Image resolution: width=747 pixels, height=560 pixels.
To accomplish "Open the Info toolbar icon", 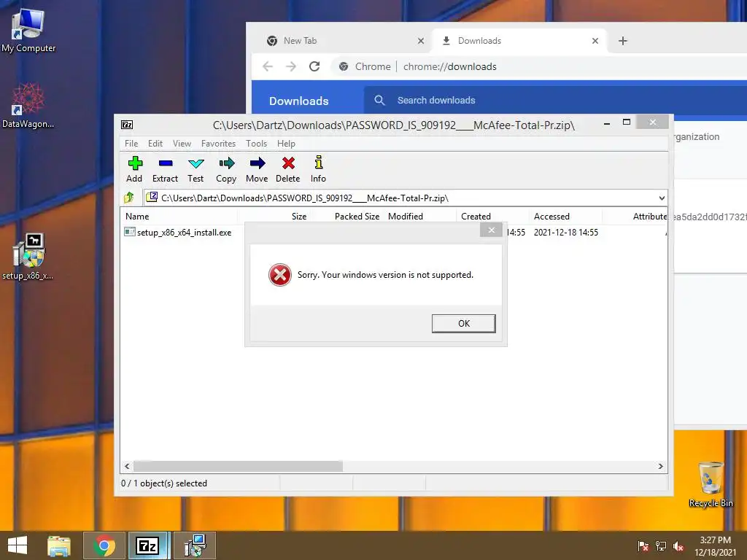I will pos(318,169).
